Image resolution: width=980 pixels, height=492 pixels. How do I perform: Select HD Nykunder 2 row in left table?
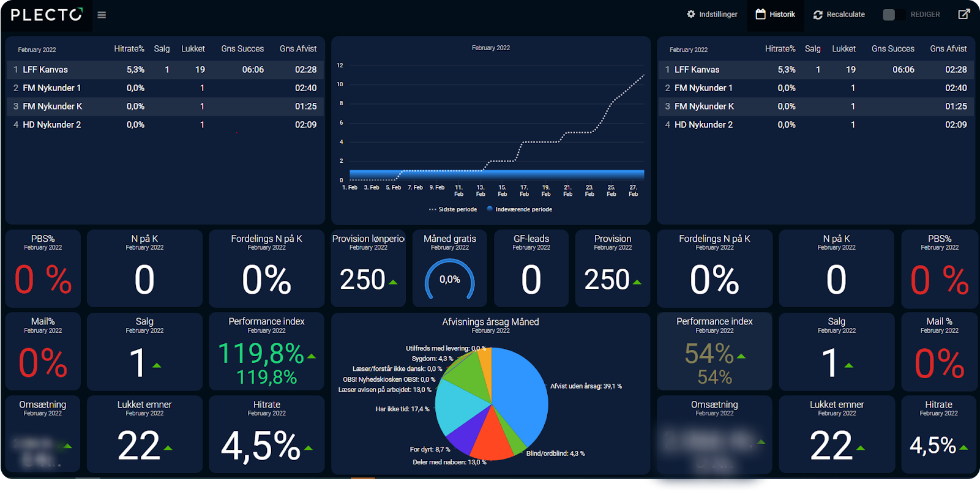(x=165, y=125)
